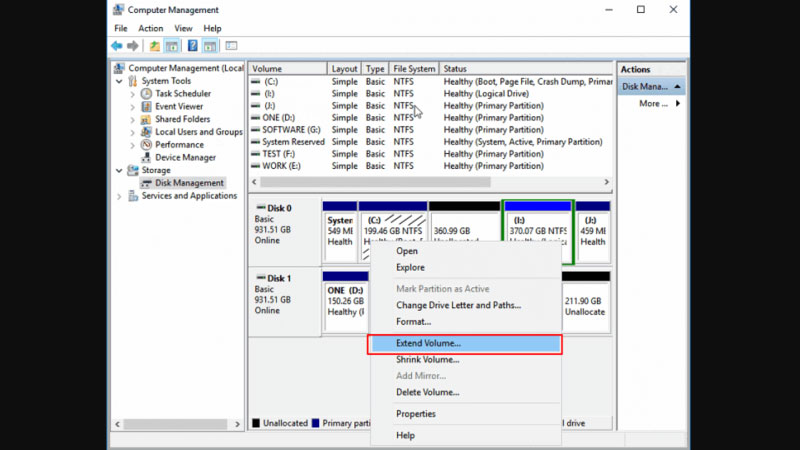
Task: Sort by the File System column header
Action: tap(414, 68)
